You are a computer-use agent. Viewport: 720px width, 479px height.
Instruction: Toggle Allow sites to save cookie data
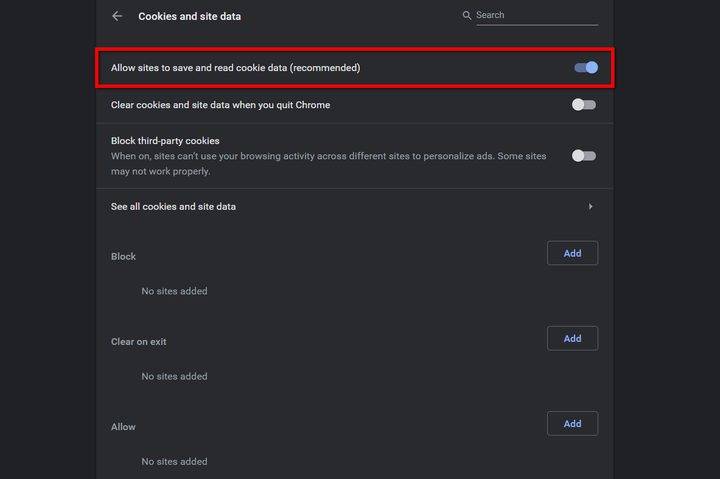(x=586, y=68)
